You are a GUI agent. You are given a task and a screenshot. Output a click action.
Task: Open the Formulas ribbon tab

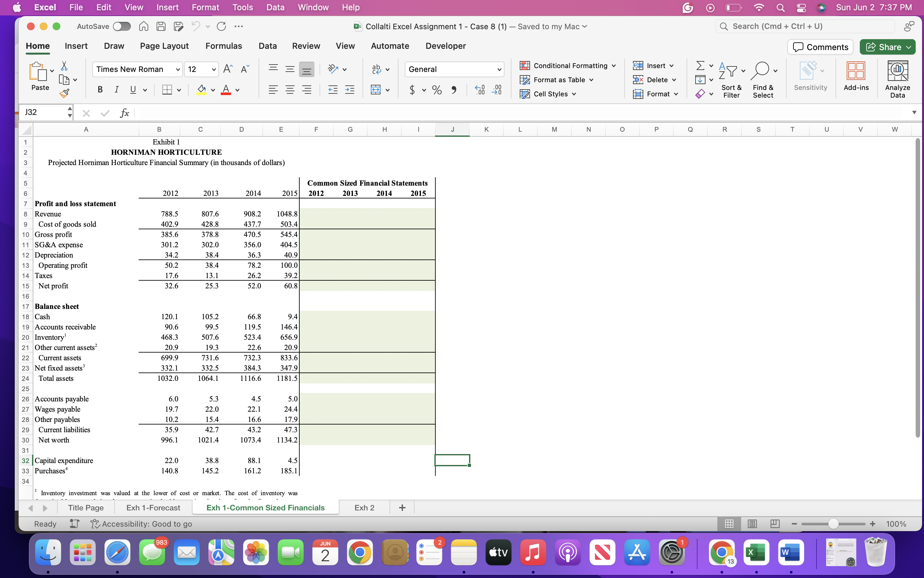223,46
